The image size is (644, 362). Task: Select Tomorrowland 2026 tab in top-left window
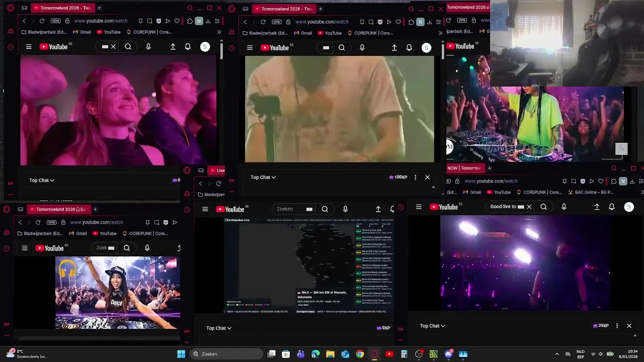pyautogui.click(x=63, y=8)
